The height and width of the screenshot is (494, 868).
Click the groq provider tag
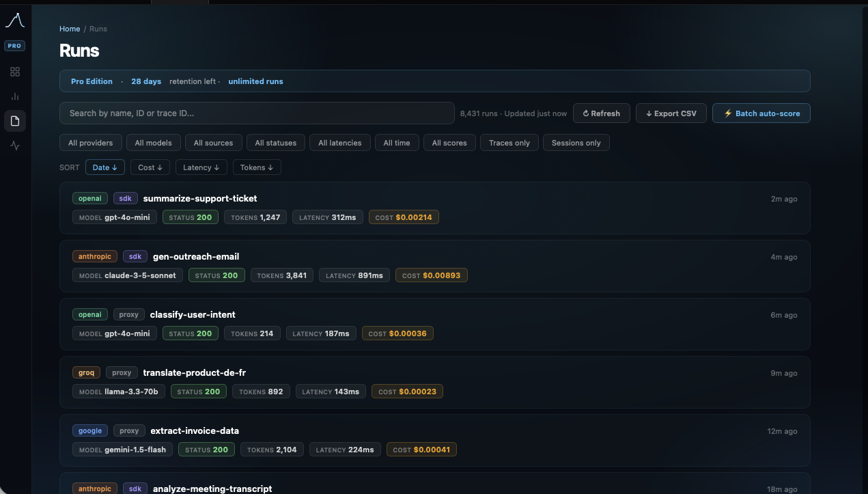86,372
